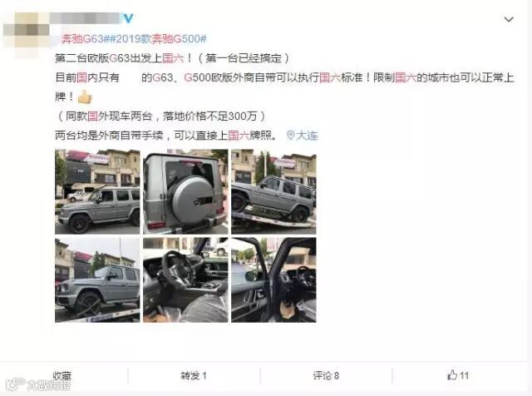
Task: Open the spare wheel rear view photo
Action: [x=185, y=191]
